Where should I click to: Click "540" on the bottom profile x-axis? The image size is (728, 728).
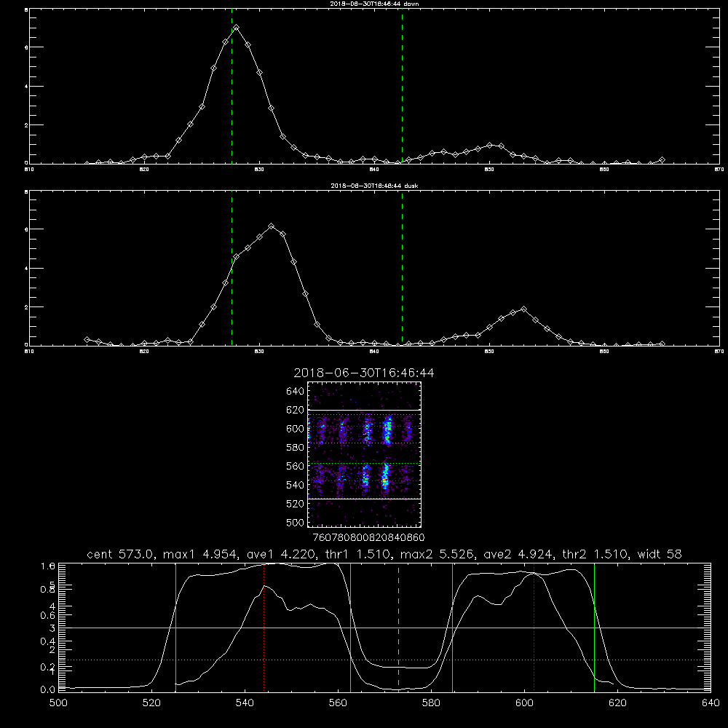point(245,703)
